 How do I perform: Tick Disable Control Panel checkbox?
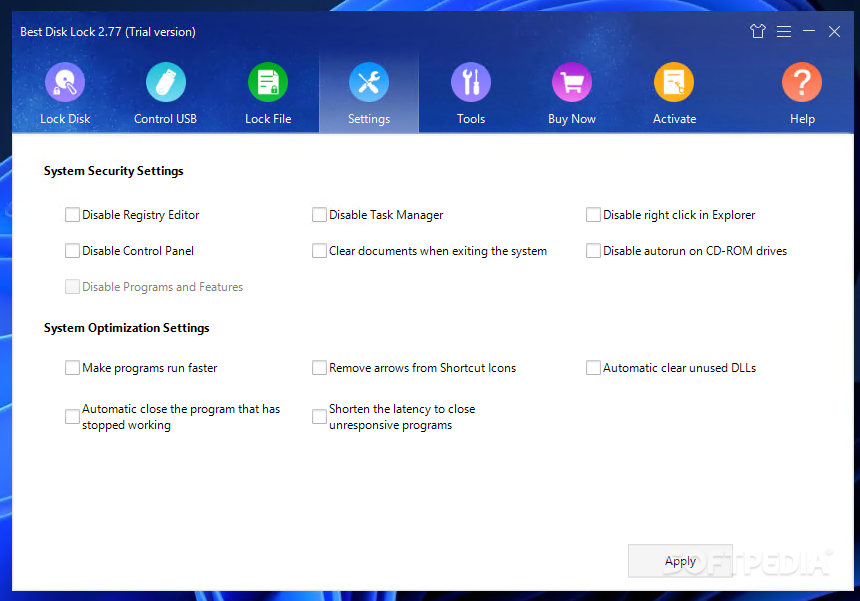coord(72,251)
